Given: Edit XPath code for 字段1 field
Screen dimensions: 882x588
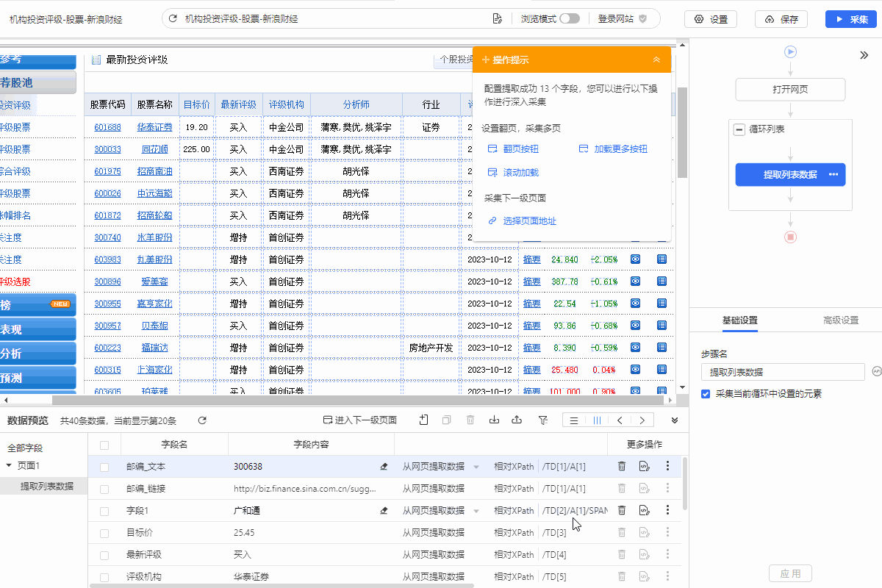Looking at the screenshot, I should pyautogui.click(x=645, y=510).
